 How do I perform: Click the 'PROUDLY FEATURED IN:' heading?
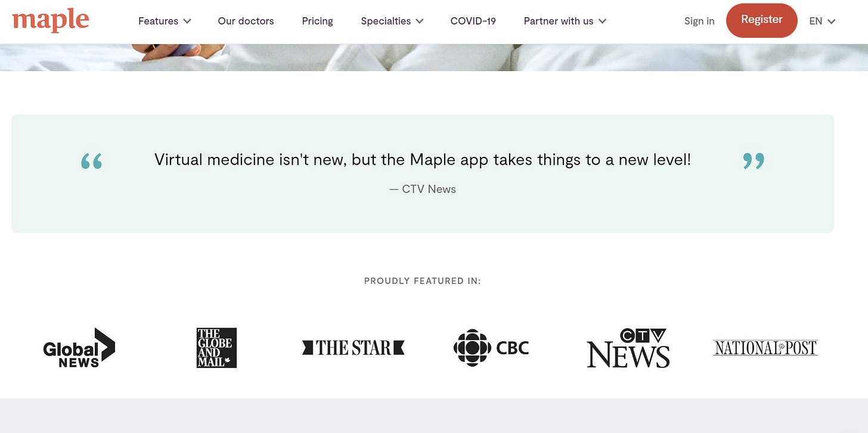423,280
